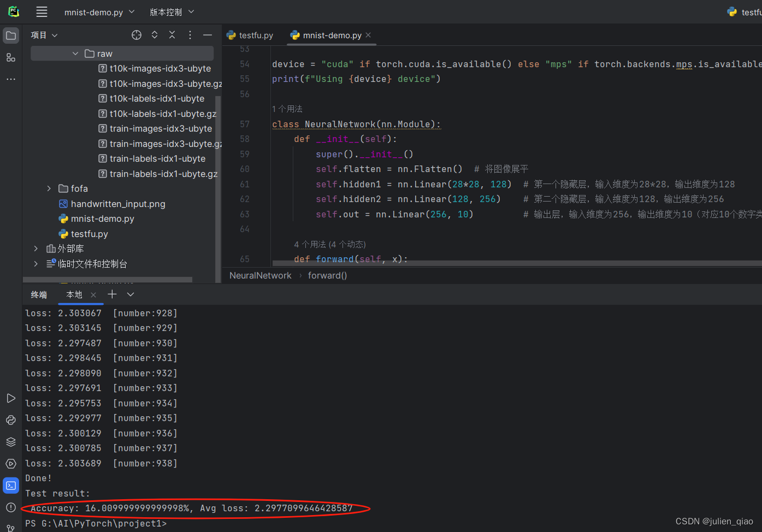Open the Problems tool window icon
762x532 pixels.
click(x=11, y=507)
